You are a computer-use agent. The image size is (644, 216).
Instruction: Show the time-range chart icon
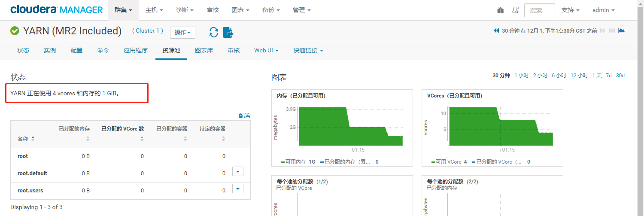click(621, 31)
